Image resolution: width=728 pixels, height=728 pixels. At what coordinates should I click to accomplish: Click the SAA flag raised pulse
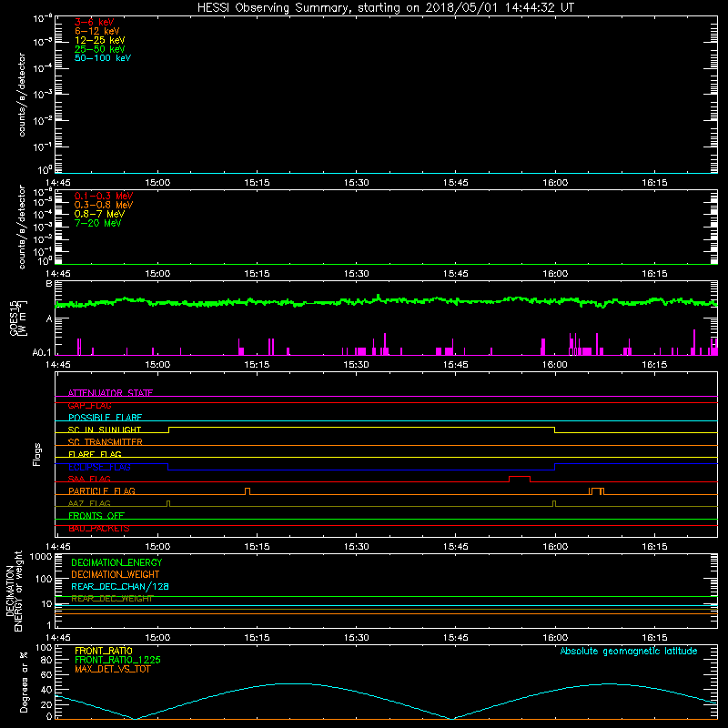click(520, 479)
